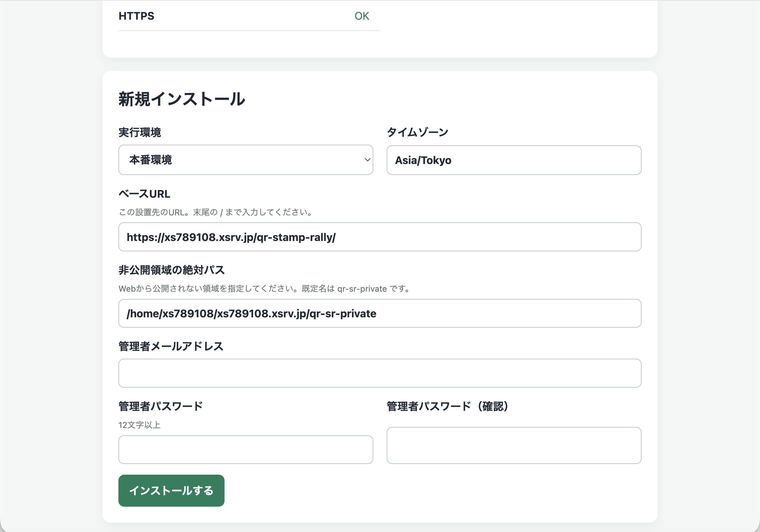This screenshot has width=760, height=532.
Task: Click the 12文字以上 hint text
Action: coord(139,425)
